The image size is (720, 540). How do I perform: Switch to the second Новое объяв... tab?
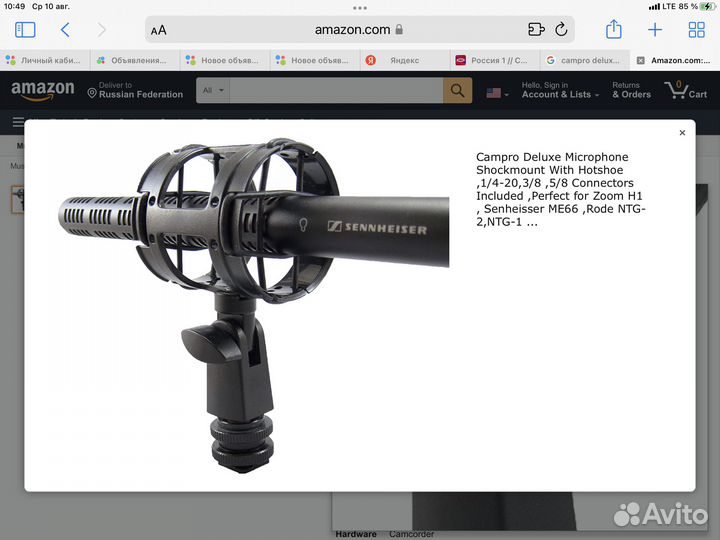pos(315,60)
